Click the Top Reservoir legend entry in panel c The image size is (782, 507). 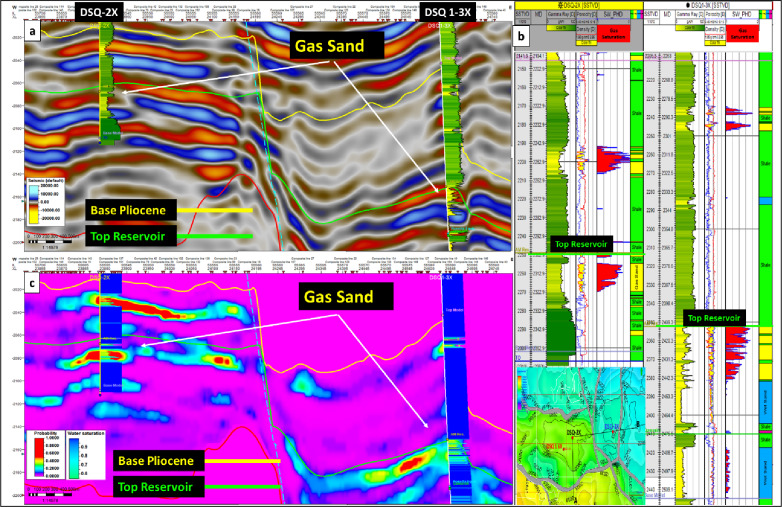coord(159,487)
